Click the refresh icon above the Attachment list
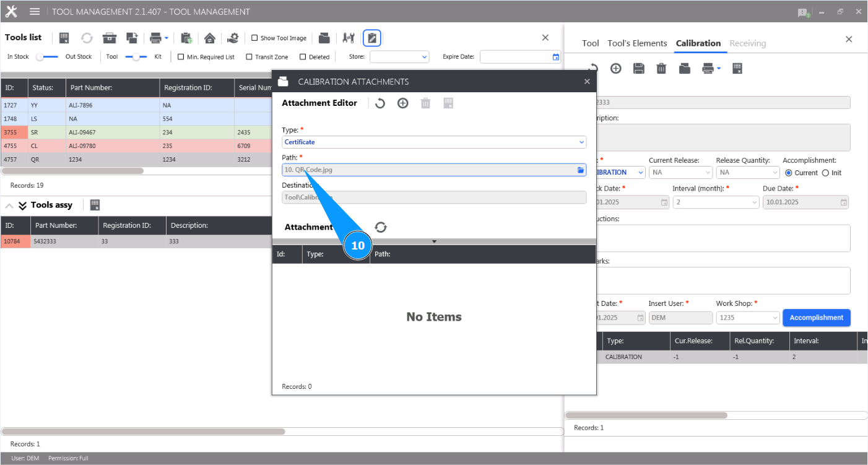 (380, 227)
